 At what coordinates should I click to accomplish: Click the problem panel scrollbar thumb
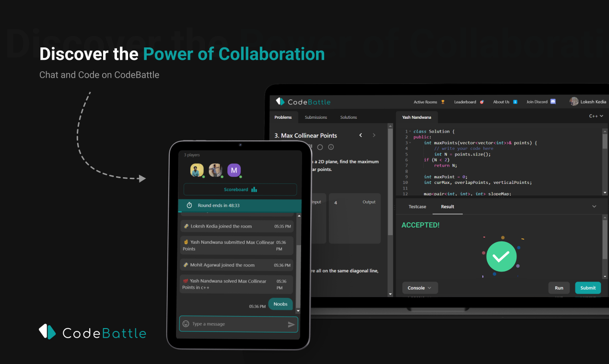(x=390, y=181)
